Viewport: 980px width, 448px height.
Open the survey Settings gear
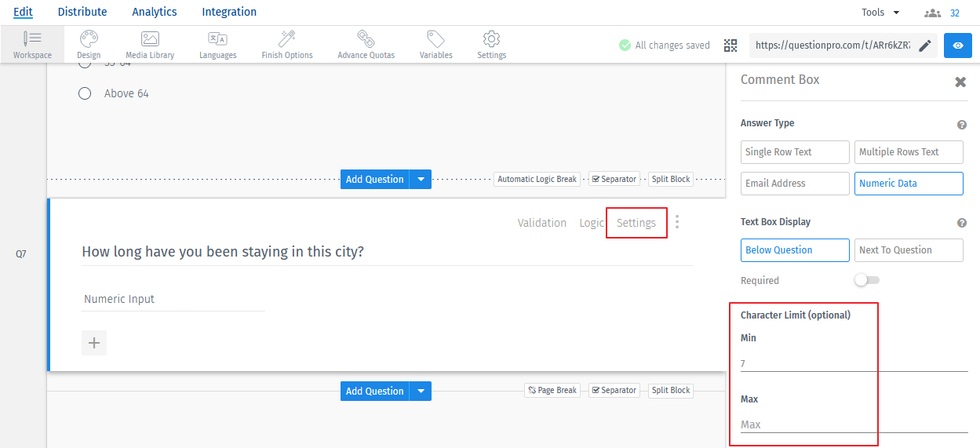click(491, 45)
